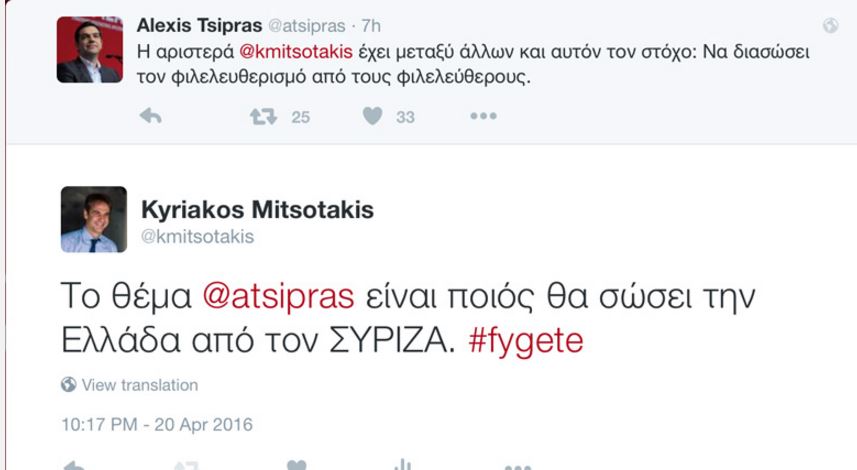Open Kyriakos Mitsotakis's profile photo
857x470 pixels.
point(94,219)
